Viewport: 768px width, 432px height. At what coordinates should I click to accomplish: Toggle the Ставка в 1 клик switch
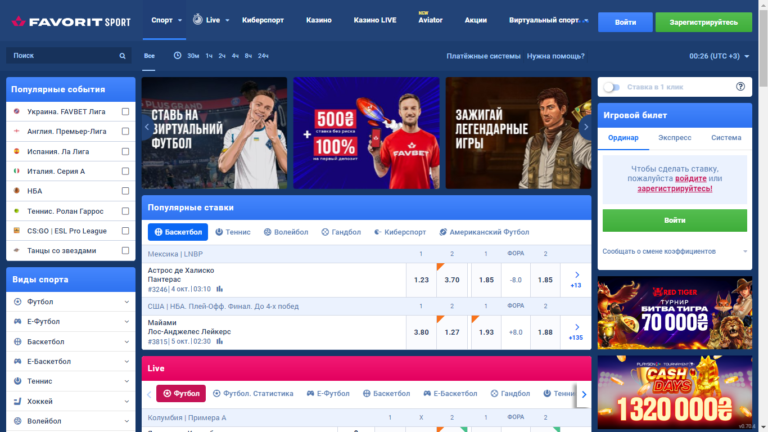click(611, 87)
